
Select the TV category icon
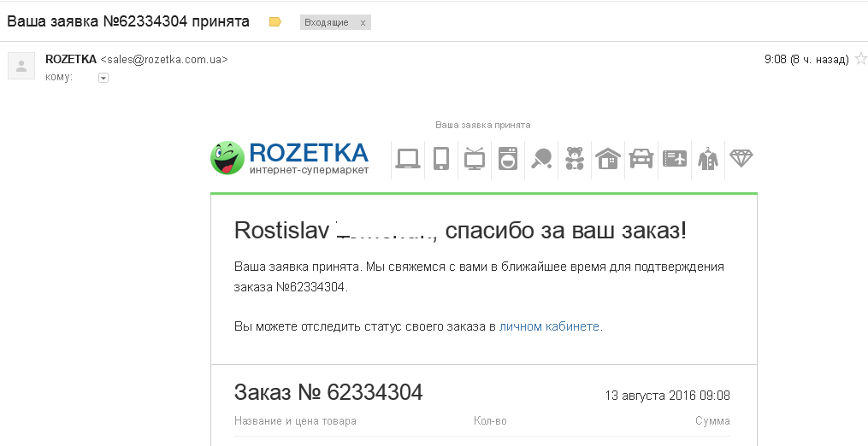pos(475,159)
